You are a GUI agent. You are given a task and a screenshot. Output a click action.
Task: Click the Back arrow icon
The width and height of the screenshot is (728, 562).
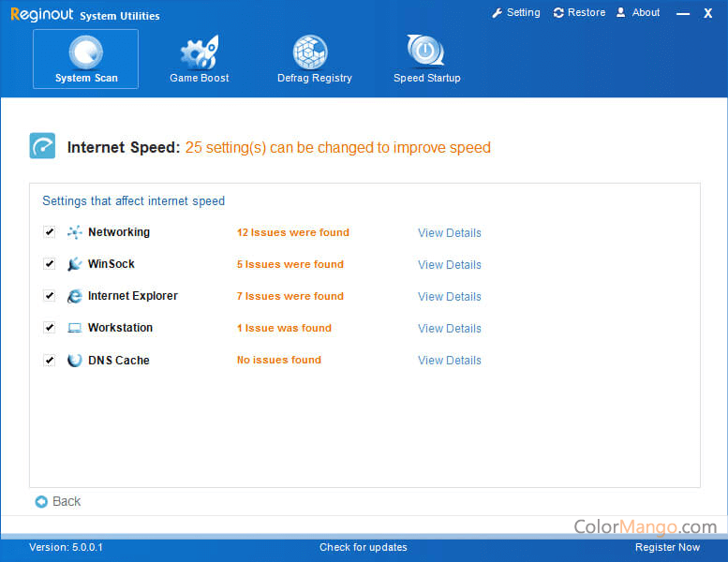pos(41,502)
